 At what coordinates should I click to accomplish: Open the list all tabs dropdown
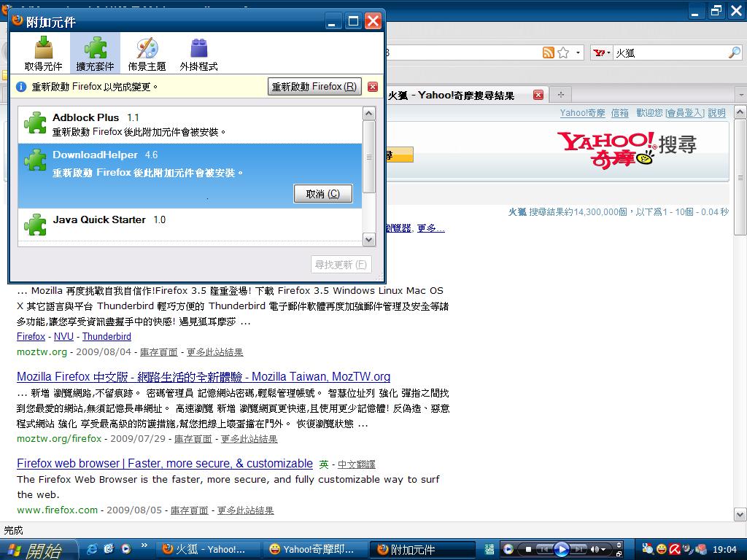click(x=741, y=95)
